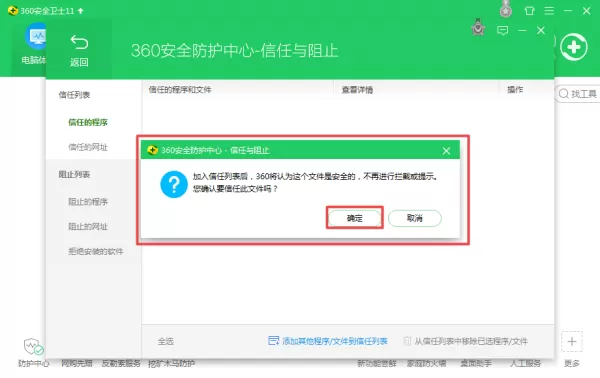600x378 pixels.
Task: Click the medal icon in the main 360 title bar
Action: point(506,9)
